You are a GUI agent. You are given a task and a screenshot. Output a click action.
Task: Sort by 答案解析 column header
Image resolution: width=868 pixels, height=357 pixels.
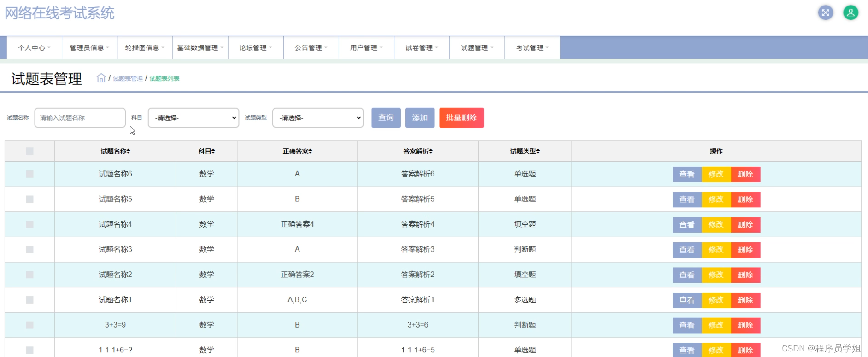(418, 151)
